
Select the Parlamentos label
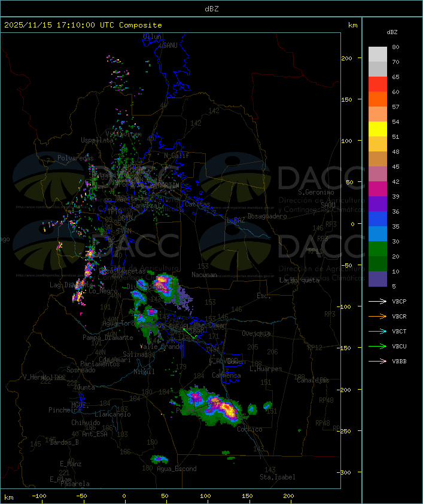pyautogui.click(x=100, y=364)
